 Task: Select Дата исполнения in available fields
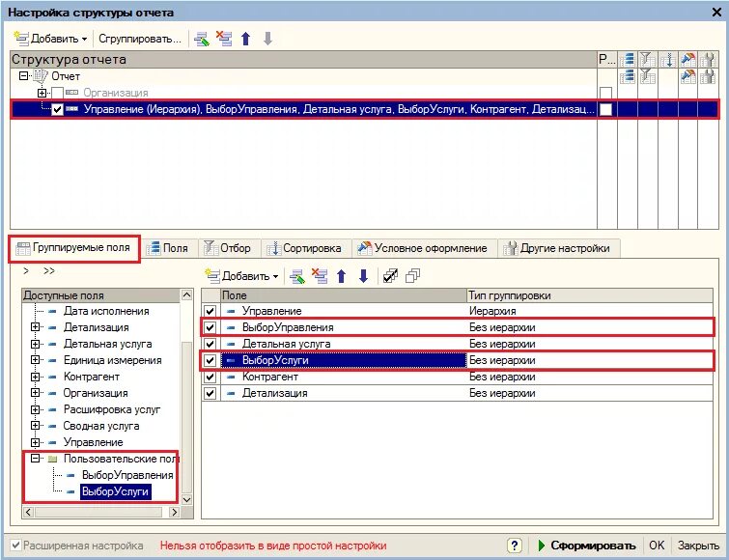pos(106,311)
